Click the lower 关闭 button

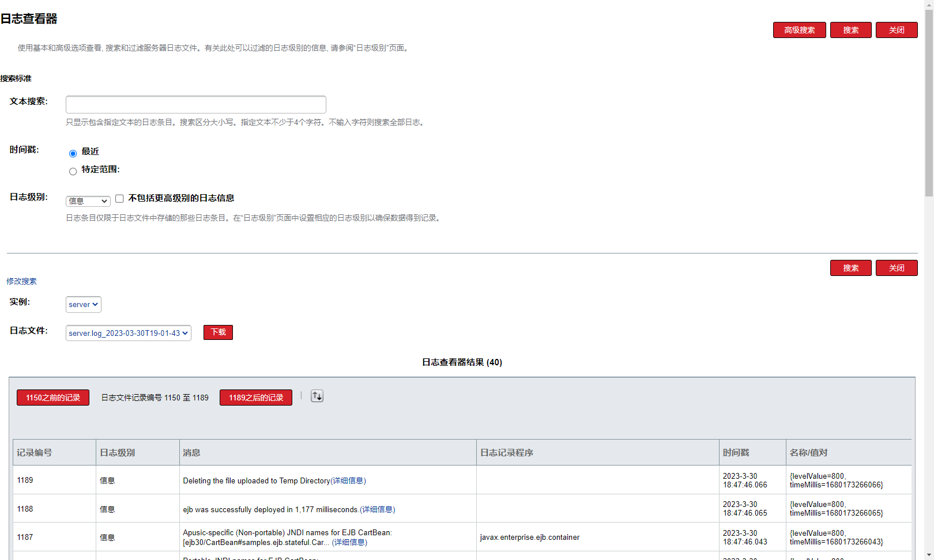(896, 268)
